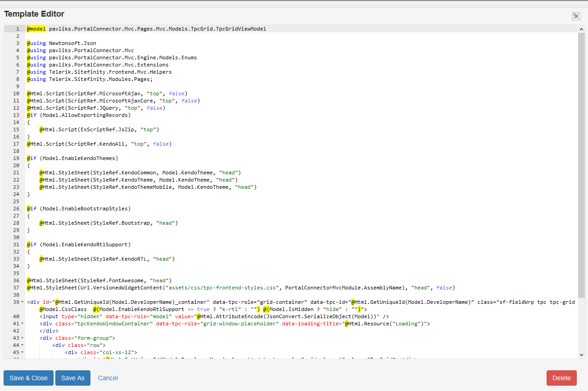Click the closing '</div>' on line 42

click(49, 331)
